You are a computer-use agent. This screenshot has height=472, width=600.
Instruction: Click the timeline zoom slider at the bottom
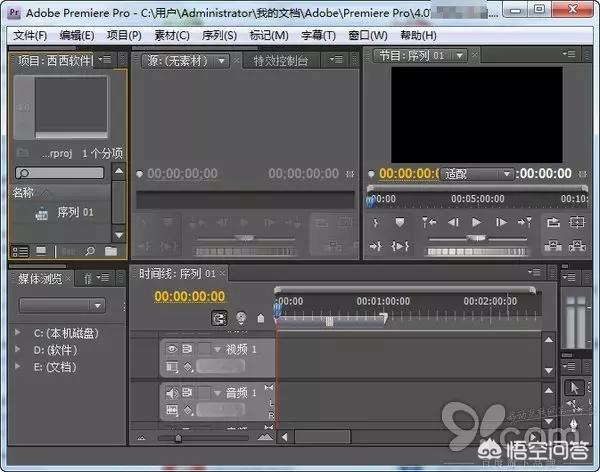pyautogui.click(x=178, y=438)
